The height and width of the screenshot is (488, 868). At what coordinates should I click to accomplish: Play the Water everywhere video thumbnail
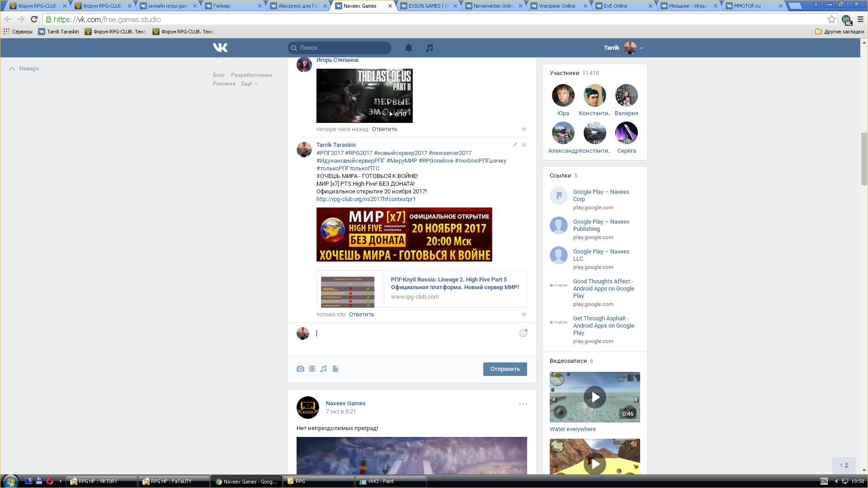594,397
